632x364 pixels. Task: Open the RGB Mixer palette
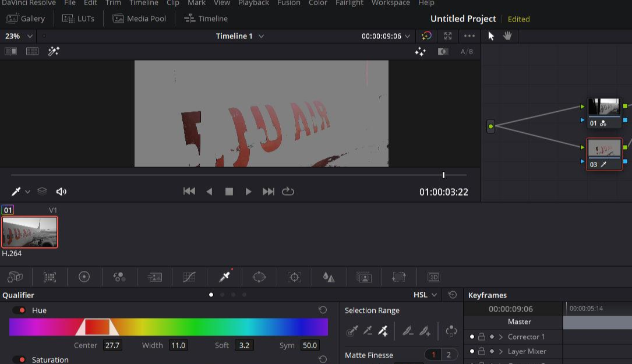point(119,277)
